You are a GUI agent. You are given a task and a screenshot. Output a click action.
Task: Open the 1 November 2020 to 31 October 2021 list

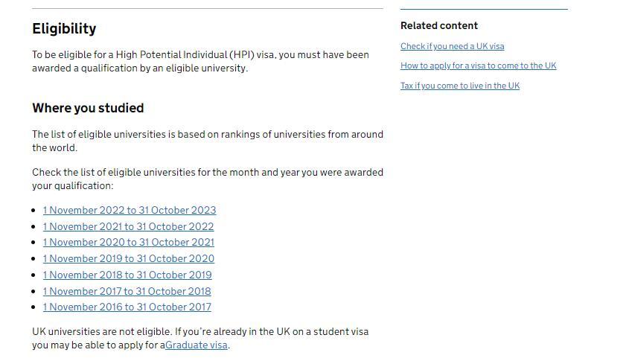click(x=129, y=242)
